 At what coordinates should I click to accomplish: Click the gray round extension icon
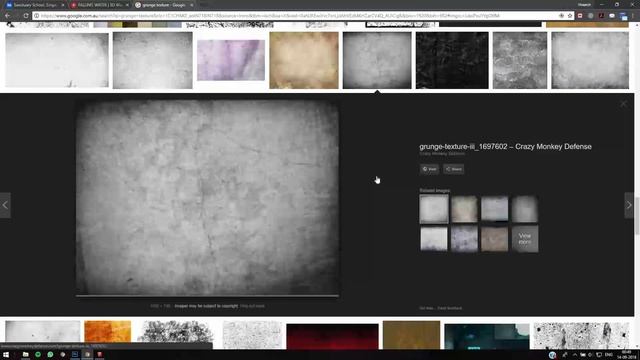[590, 16]
